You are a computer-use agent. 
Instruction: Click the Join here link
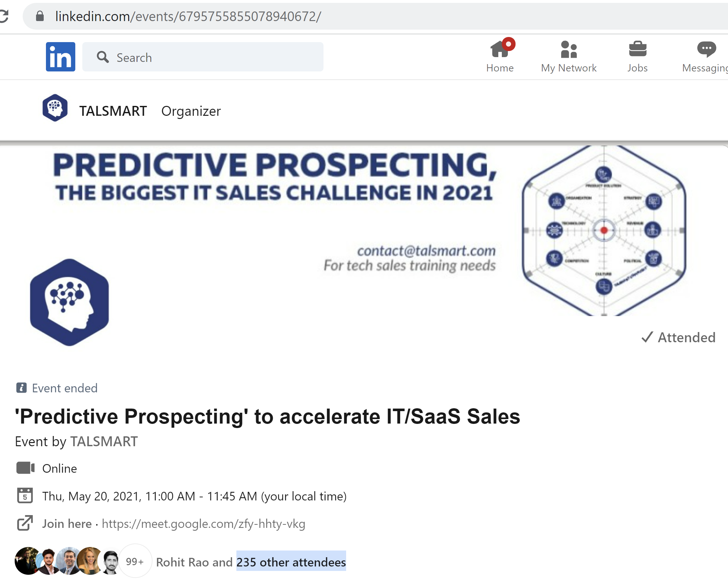(x=67, y=524)
